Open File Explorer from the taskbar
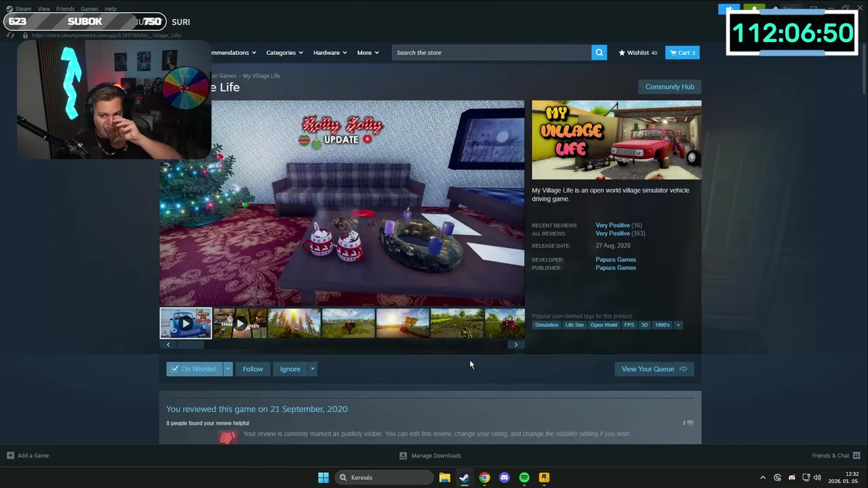868x488 pixels. (444, 477)
